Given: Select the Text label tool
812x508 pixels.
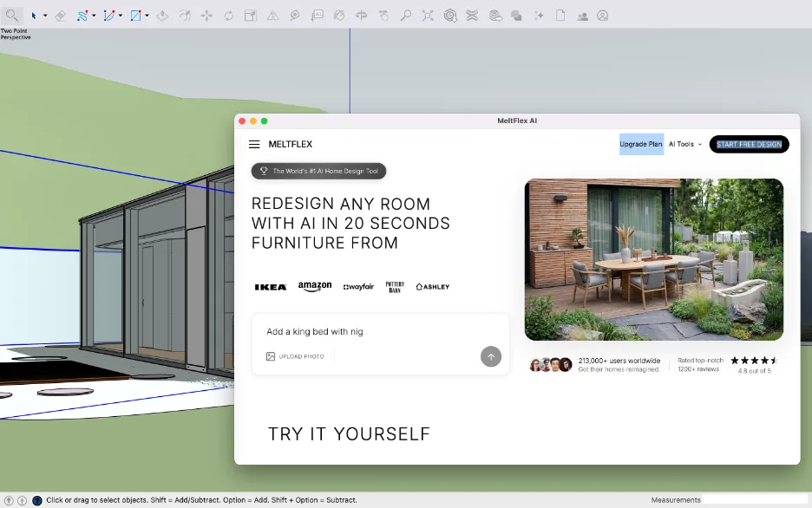Looking at the screenshot, I should pos(317,16).
